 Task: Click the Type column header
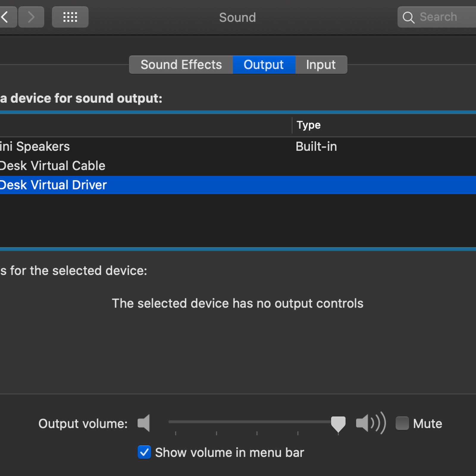tap(309, 125)
